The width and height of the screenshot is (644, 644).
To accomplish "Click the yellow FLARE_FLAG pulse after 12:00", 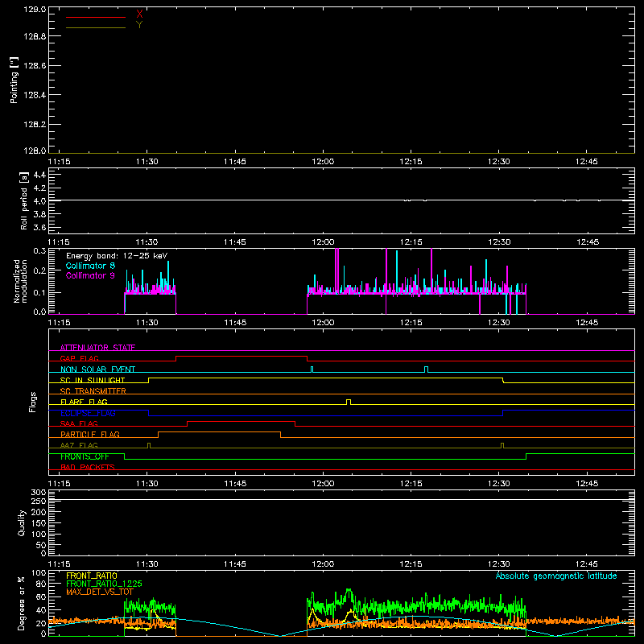I will point(349,402).
